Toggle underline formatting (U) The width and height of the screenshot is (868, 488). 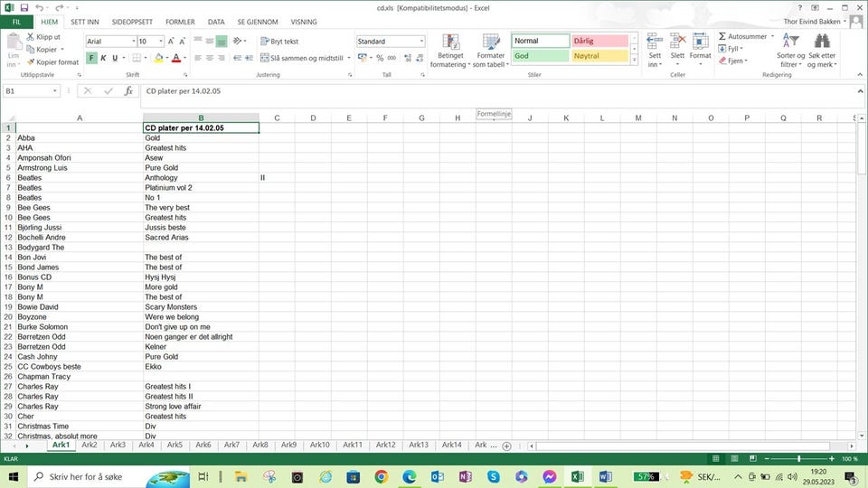115,58
